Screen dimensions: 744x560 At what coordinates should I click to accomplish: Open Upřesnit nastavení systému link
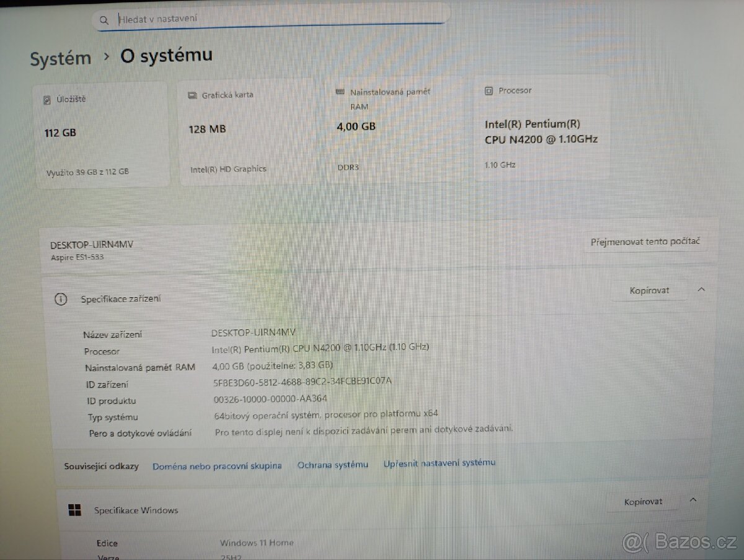point(439,462)
